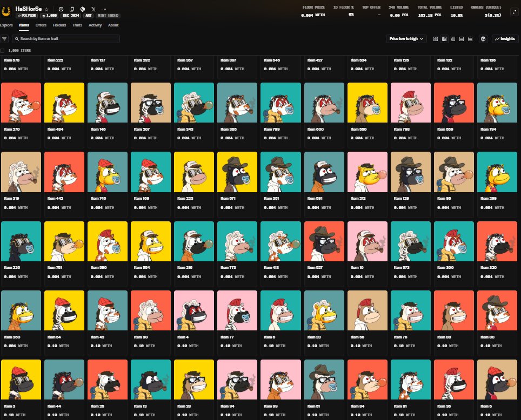Click the Search by item or trait field
This screenshot has width=521, height=420.
(66, 39)
